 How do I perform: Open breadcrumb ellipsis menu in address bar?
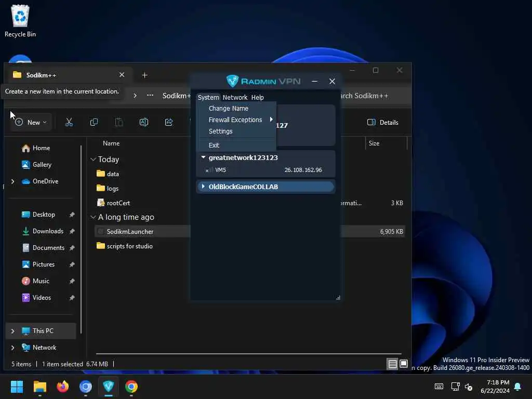coord(150,96)
